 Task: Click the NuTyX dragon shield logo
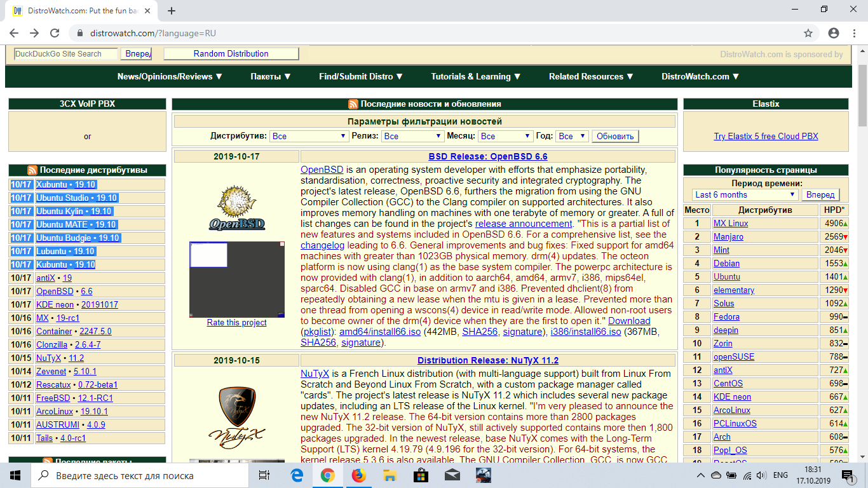[236, 414]
